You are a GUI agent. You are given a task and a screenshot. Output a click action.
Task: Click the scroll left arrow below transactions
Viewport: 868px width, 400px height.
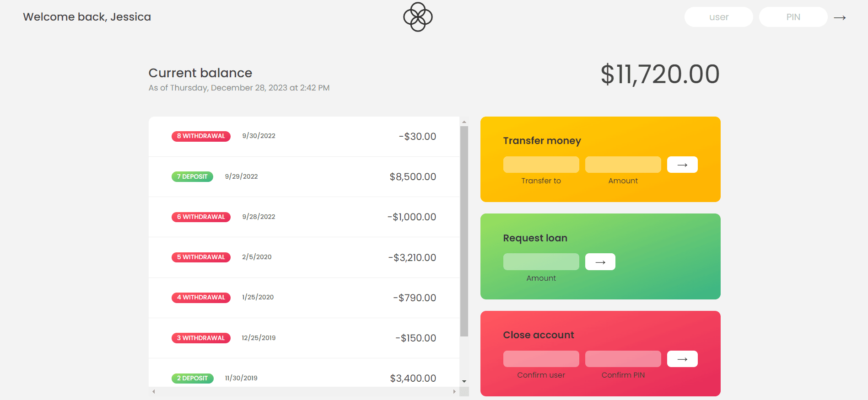point(154,392)
